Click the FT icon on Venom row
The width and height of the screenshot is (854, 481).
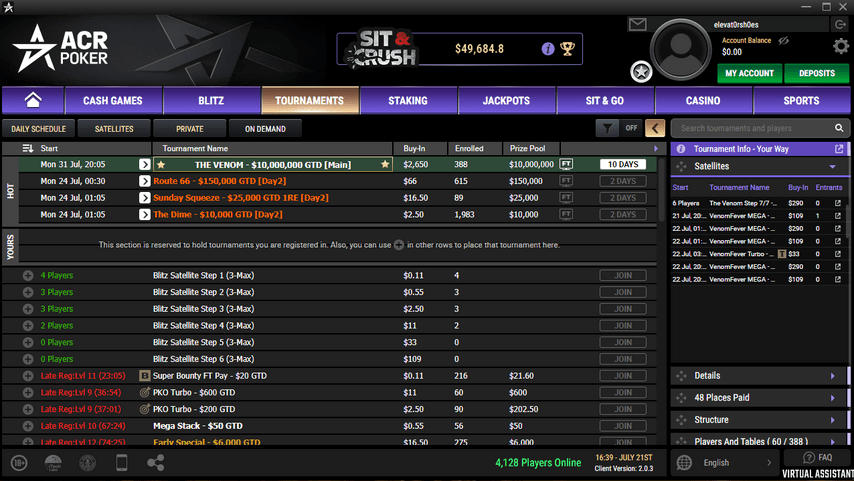tap(566, 164)
